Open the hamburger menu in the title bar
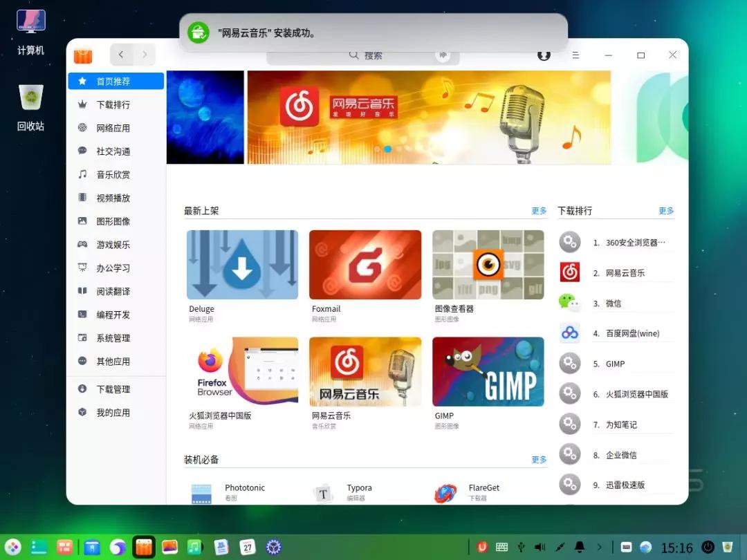This screenshot has width=747, height=560. pyautogui.click(x=576, y=55)
